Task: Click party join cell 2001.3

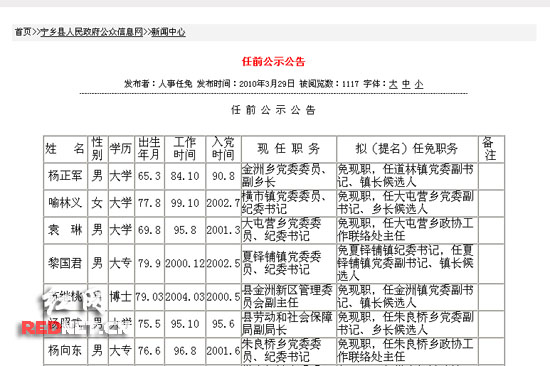Action: 223,230
